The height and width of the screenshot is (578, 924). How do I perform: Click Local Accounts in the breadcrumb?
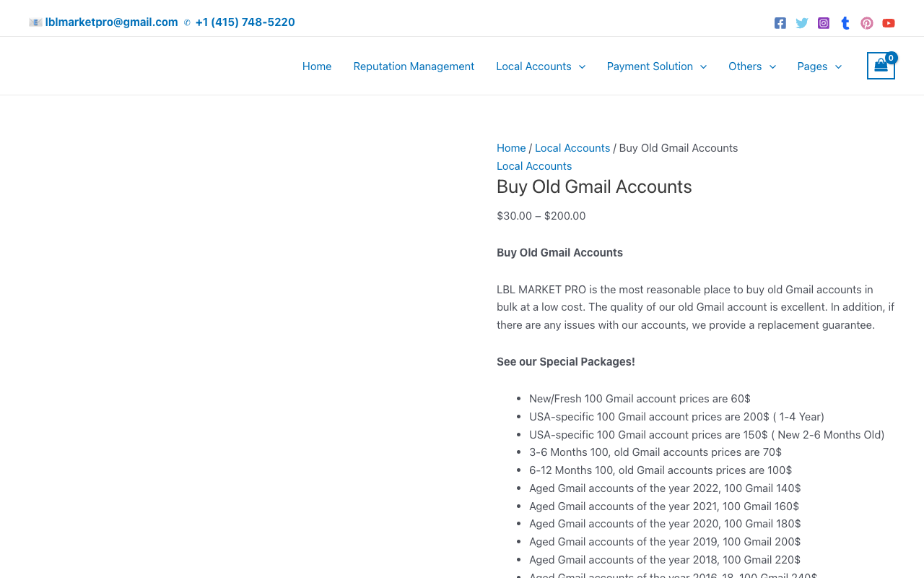click(572, 148)
